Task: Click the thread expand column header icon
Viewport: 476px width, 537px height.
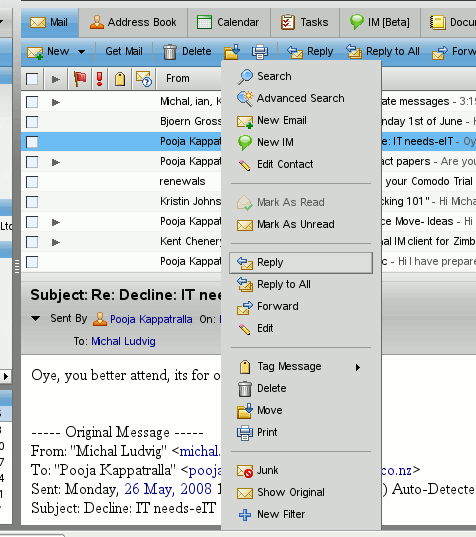Action: tap(56, 79)
